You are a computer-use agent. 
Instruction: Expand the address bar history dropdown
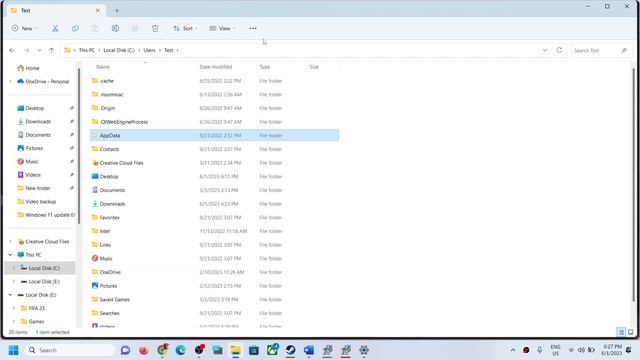[544, 50]
